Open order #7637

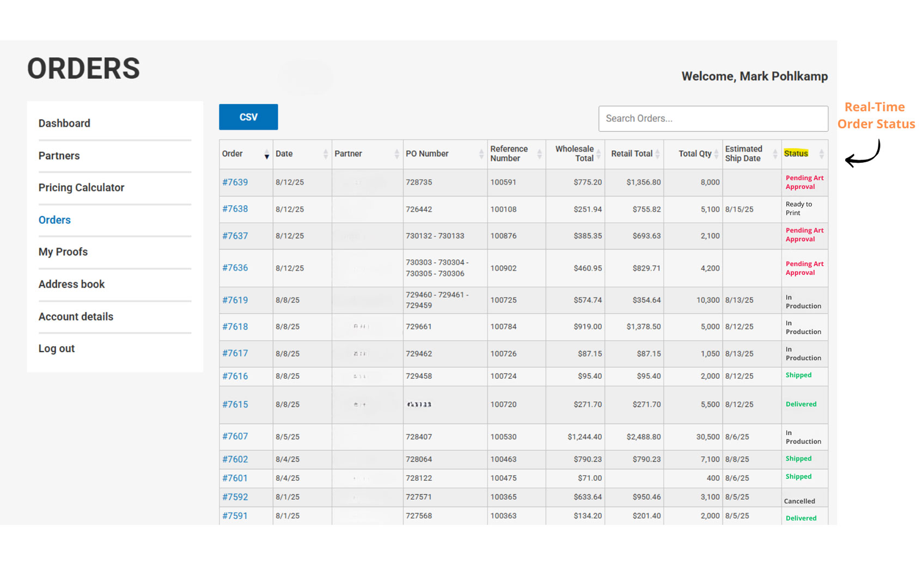tap(235, 236)
